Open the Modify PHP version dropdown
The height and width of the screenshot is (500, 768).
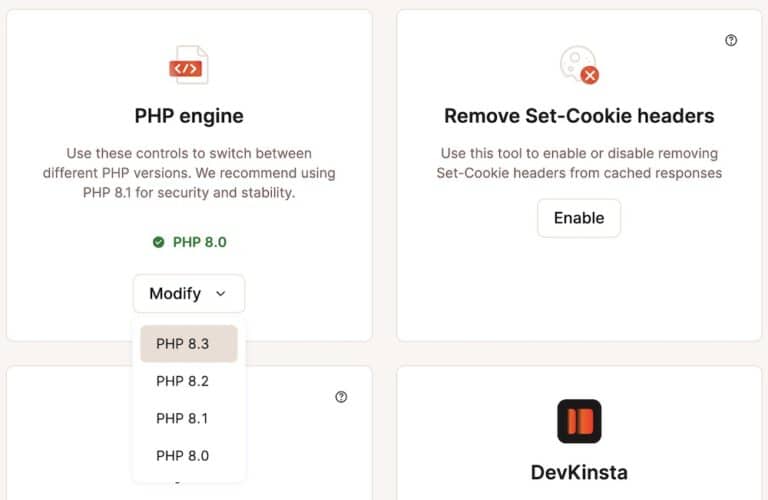pyautogui.click(x=189, y=293)
